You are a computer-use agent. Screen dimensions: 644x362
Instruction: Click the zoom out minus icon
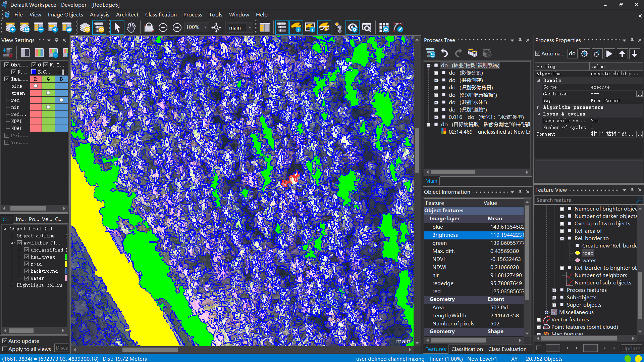(163, 28)
